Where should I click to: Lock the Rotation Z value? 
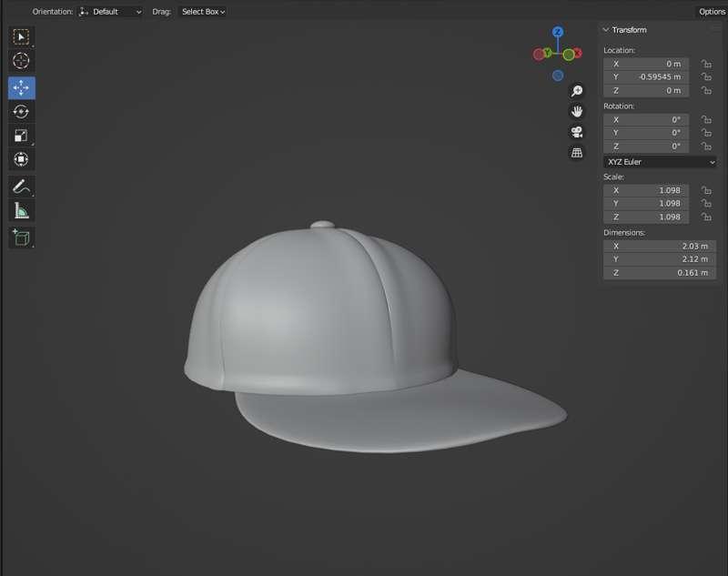pyautogui.click(x=706, y=147)
